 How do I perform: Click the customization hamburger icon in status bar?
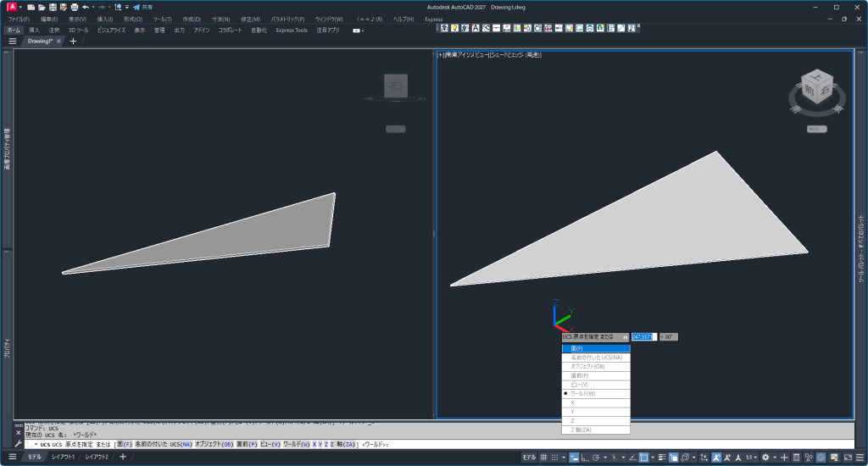click(858, 458)
